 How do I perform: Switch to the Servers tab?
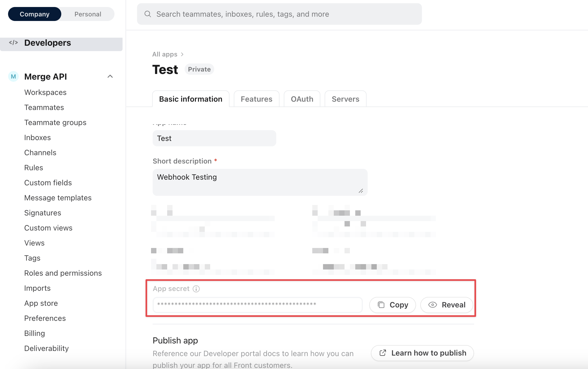point(345,99)
